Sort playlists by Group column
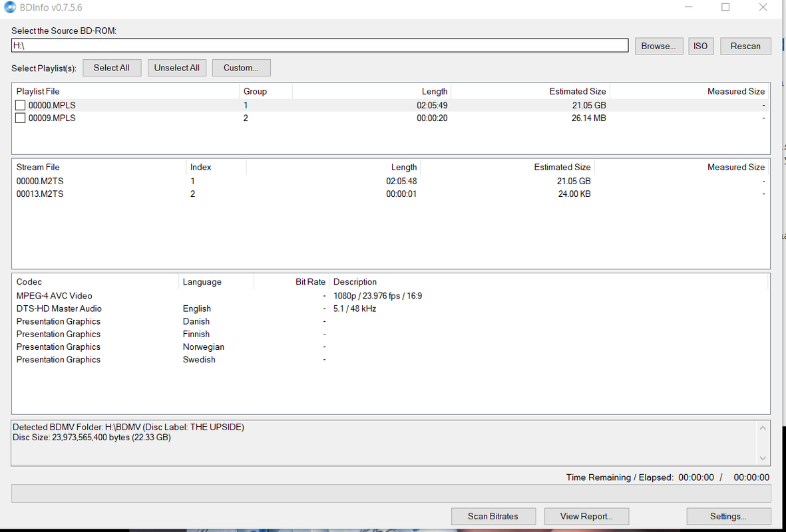 (266, 91)
